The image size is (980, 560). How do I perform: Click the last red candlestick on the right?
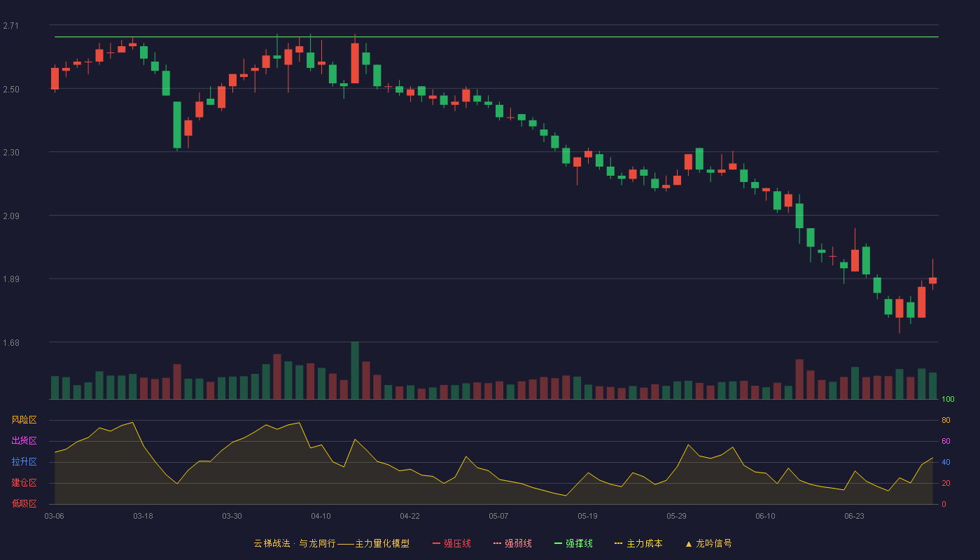coord(932,280)
